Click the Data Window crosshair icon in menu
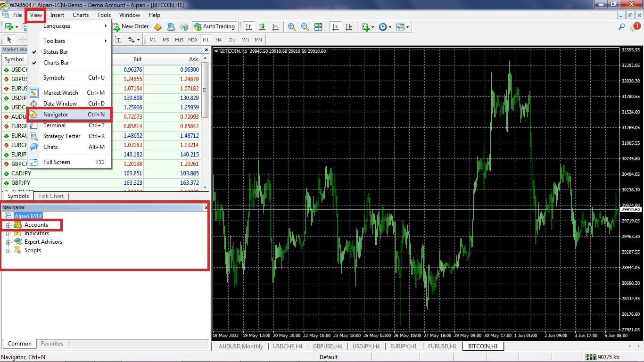Viewport: 644px width, 362px height. 33,104
